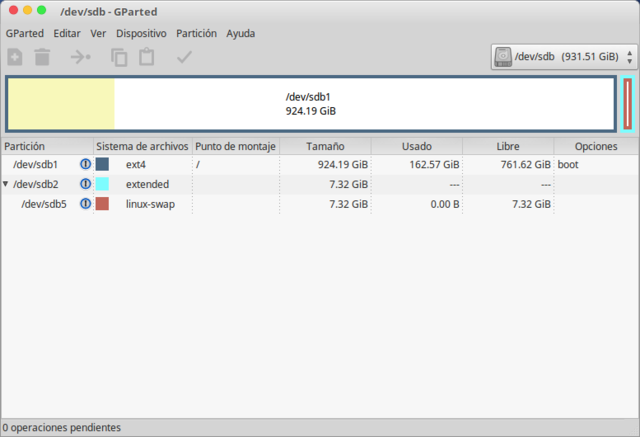Click the cyan extended color swatch

102,184
